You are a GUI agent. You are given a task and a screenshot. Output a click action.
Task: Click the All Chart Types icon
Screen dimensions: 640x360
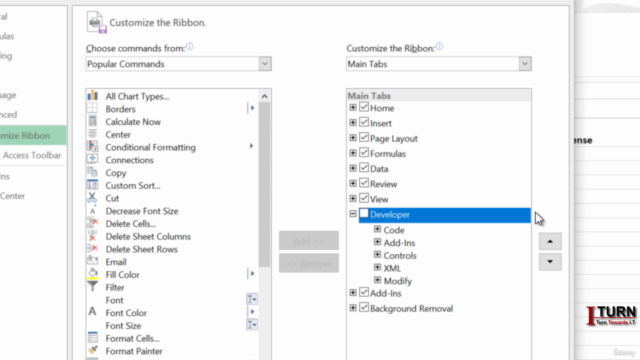(93, 96)
